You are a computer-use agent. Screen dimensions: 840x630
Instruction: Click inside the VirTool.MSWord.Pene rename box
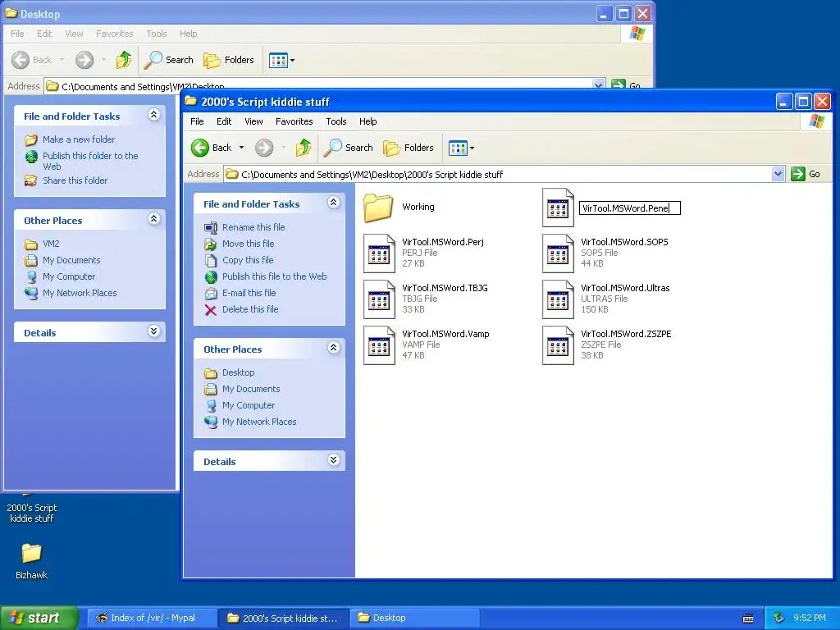[630, 208]
